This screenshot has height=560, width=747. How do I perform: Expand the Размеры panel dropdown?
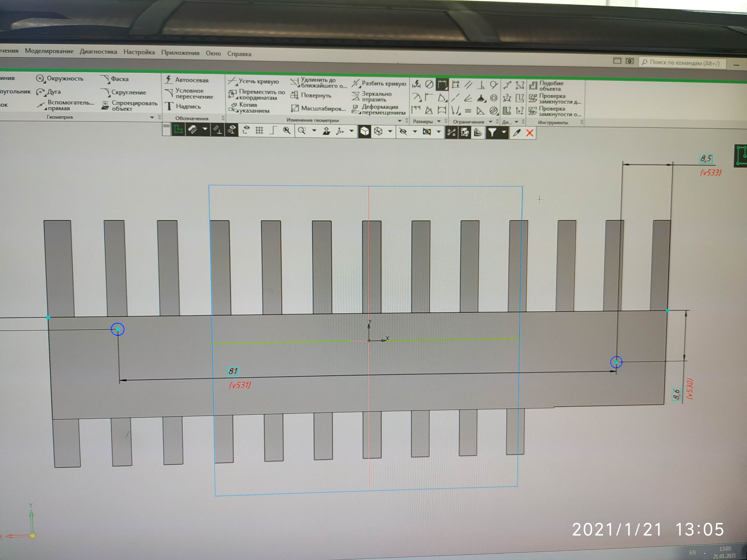(x=439, y=122)
